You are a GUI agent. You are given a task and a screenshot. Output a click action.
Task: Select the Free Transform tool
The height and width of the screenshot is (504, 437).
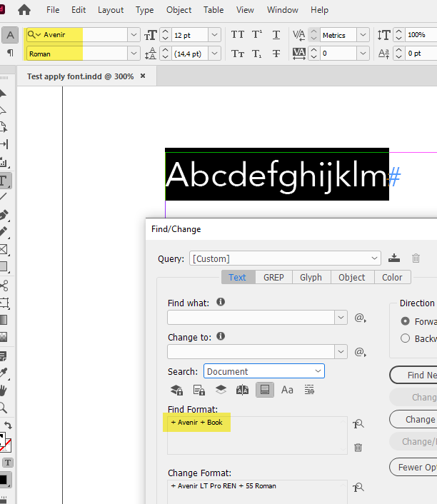pyautogui.click(x=4, y=303)
